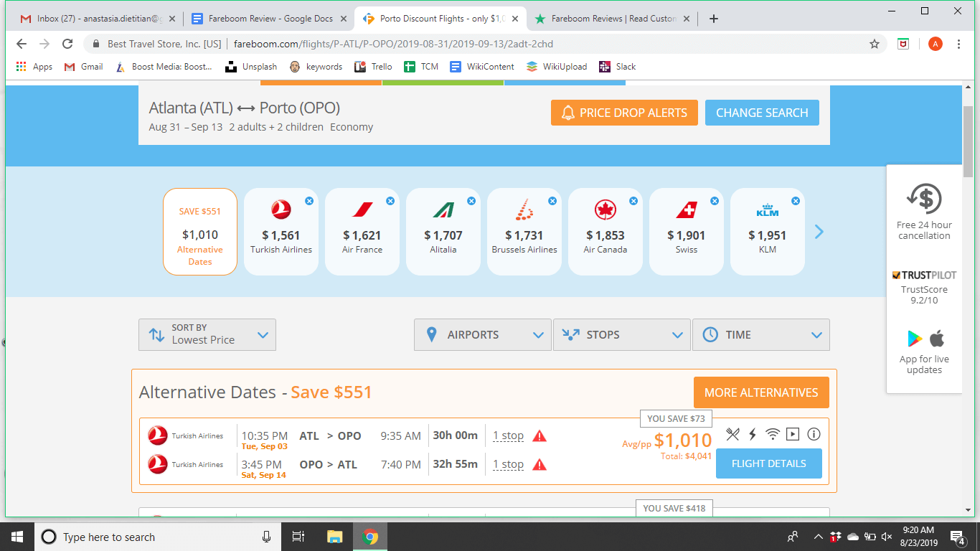This screenshot has height=551, width=980.
Task: Click the meals amenity icon
Action: 732,434
